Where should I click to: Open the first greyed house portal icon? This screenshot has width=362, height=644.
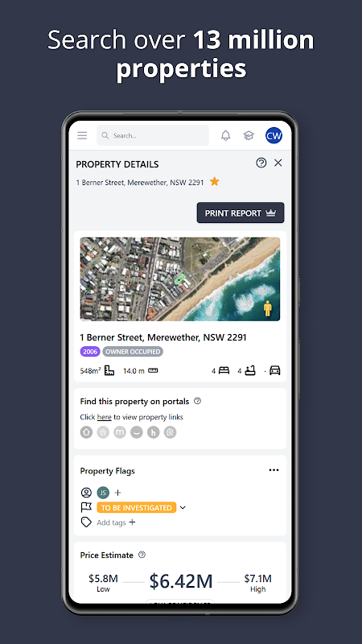(x=86, y=432)
